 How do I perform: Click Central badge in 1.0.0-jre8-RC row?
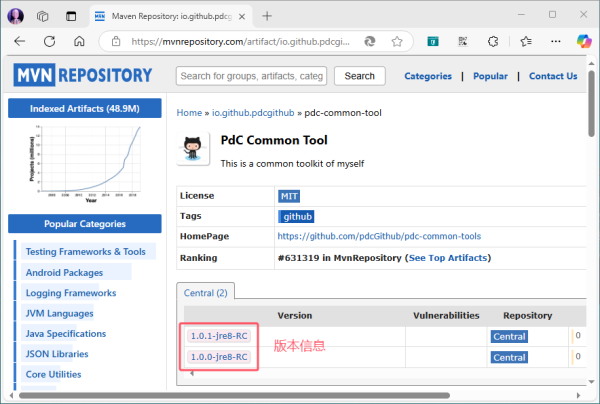click(x=509, y=357)
